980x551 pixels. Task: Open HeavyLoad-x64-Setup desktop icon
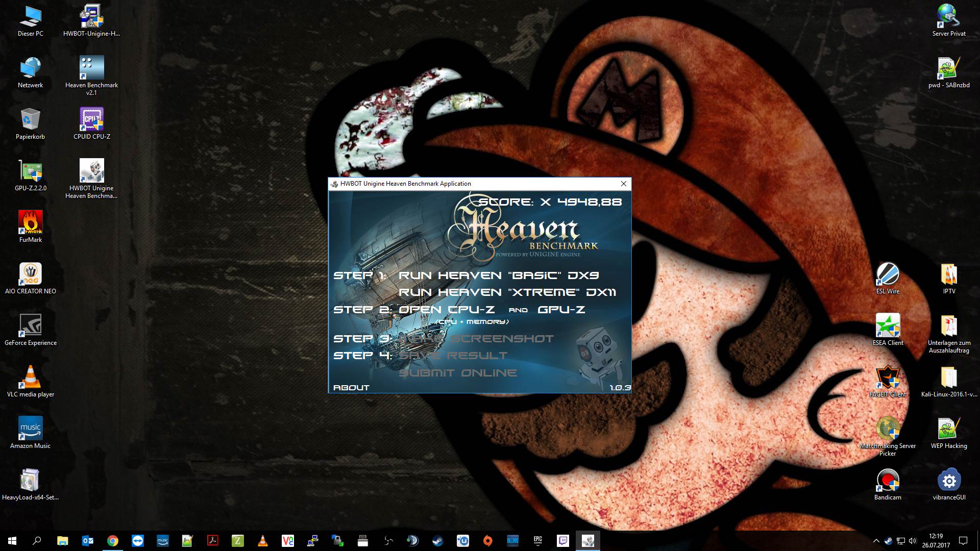pyautogui.click(x=31, y=485)
